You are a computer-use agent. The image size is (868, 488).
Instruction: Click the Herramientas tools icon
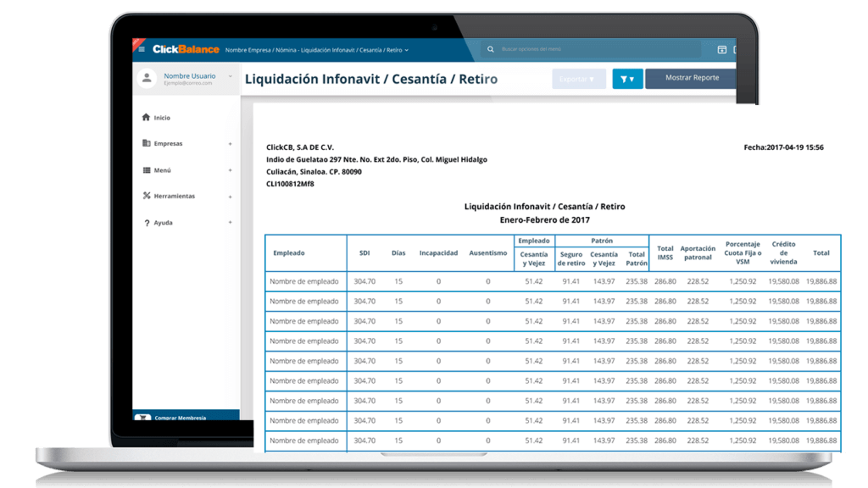point(146,196)
